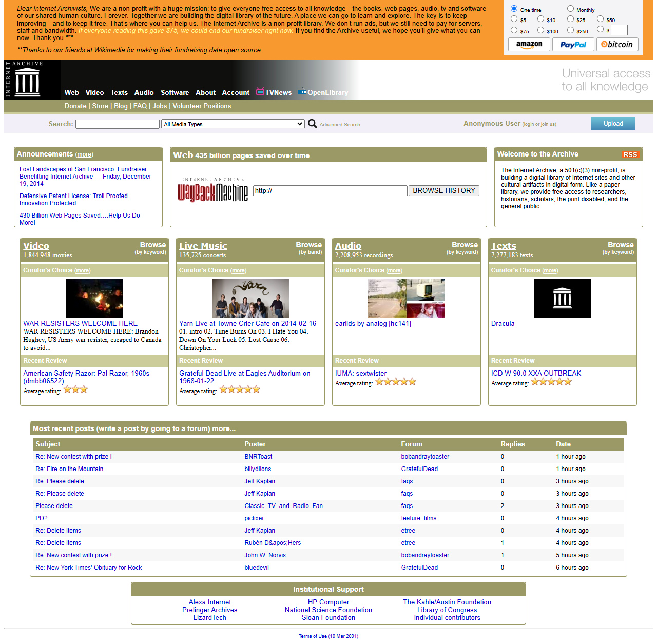Screen dimensions: 657x644
Task: Choose the $75 donation amount
Action: [x=514, y=30]
